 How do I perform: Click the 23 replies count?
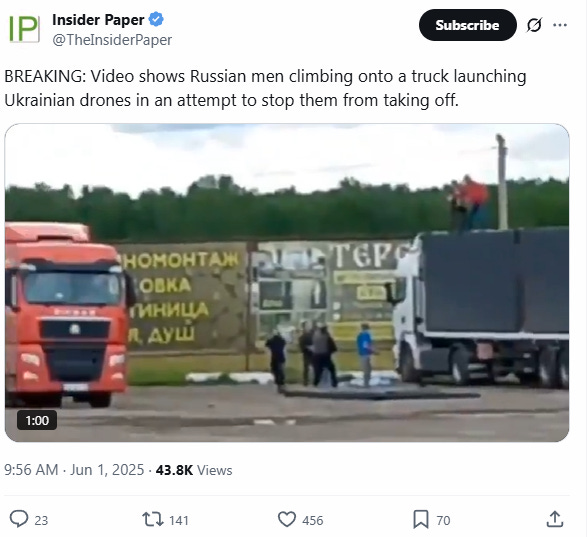[x=41, y=521]
